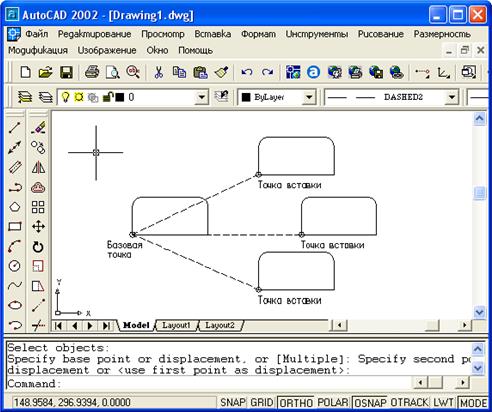The width and height of the screenshot is (492, 412).
Task: Toggle ORTHO mode in status bar
Action: (296, 403)
